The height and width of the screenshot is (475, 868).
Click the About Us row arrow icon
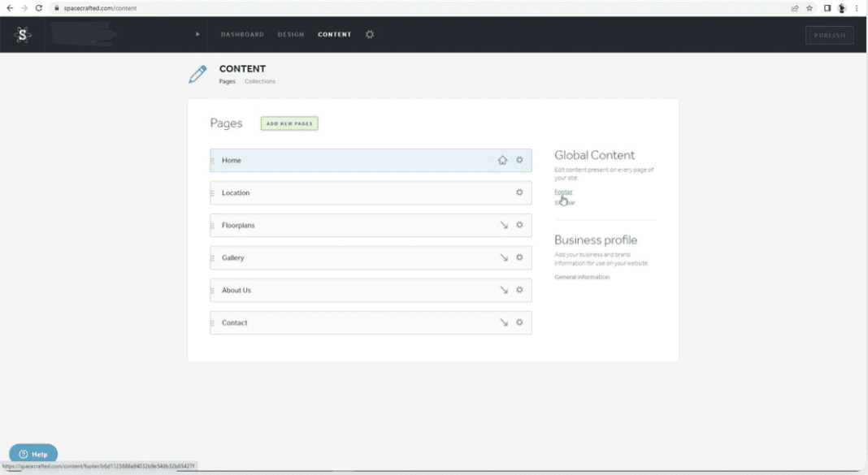pos(504,290)
